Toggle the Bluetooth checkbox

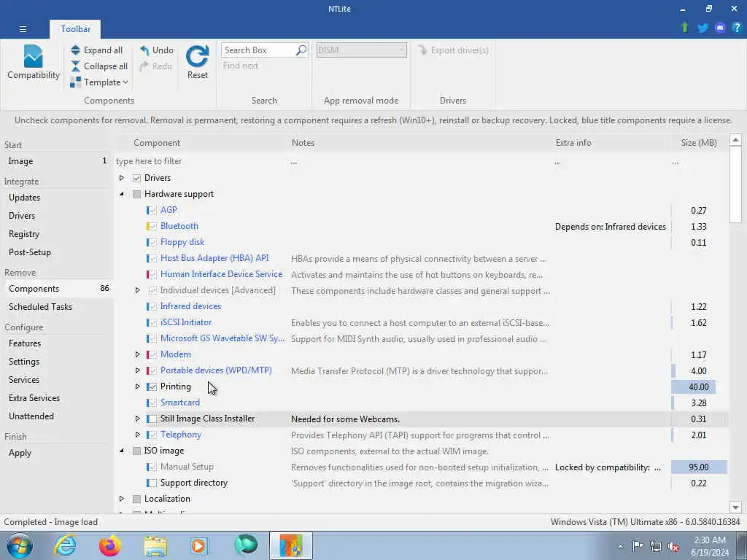(x=152, y=227)
